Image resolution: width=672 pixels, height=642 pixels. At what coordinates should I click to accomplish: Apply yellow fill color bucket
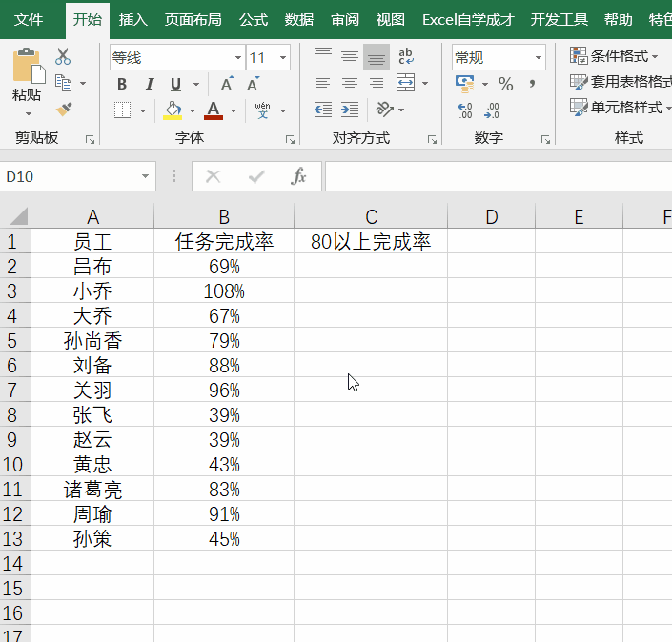173,110
